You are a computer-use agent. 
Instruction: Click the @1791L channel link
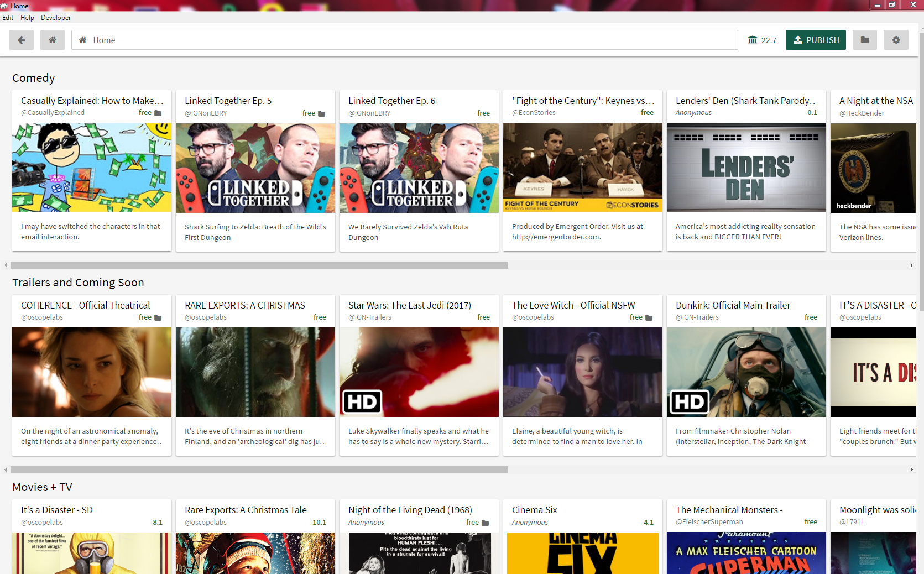[x=852, y=521]
